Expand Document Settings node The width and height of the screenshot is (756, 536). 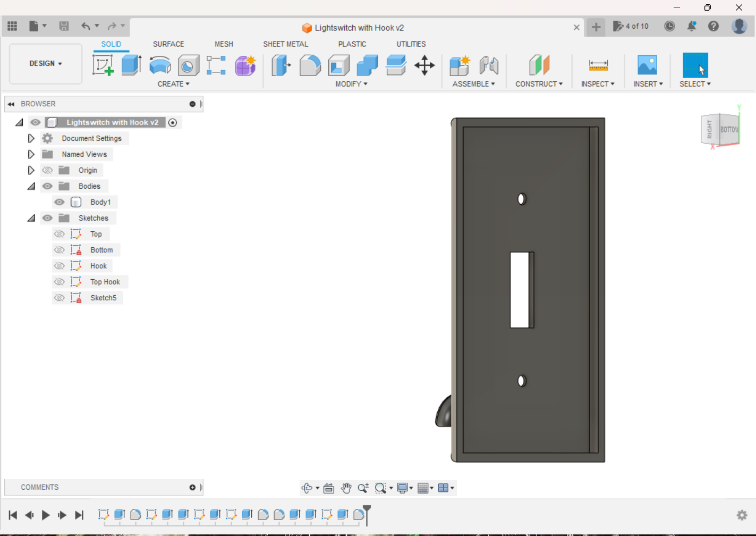pyautogui.click(x=31, y=138)
